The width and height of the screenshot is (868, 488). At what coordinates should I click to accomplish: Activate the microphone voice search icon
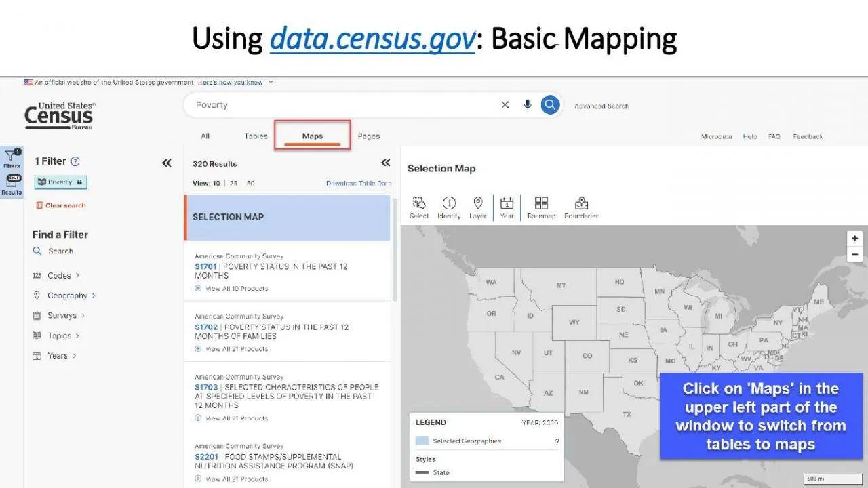[528, 104]
